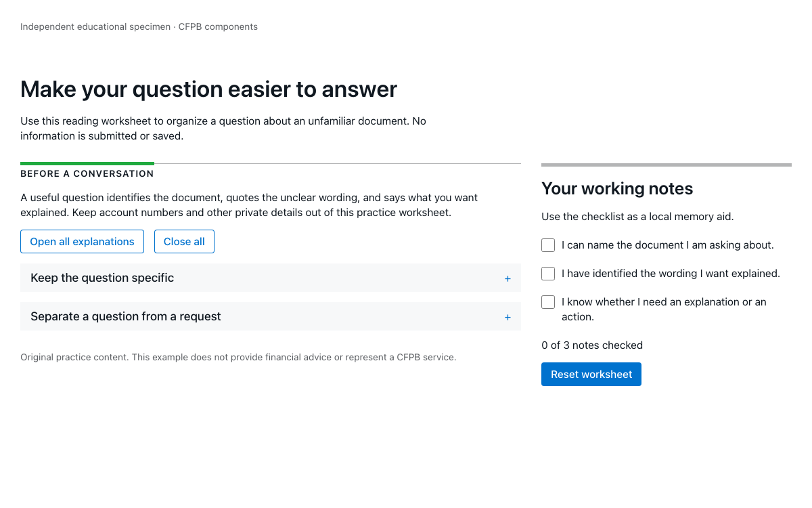Expand 'Keep the question specific' section
Viewport: 812px width, 508px height.
(271, 278)
